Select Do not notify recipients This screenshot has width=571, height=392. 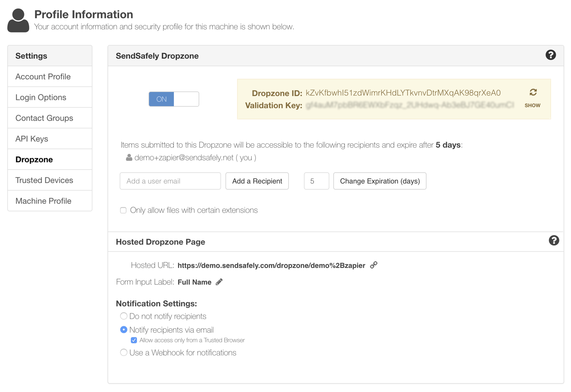click(124, 316)
